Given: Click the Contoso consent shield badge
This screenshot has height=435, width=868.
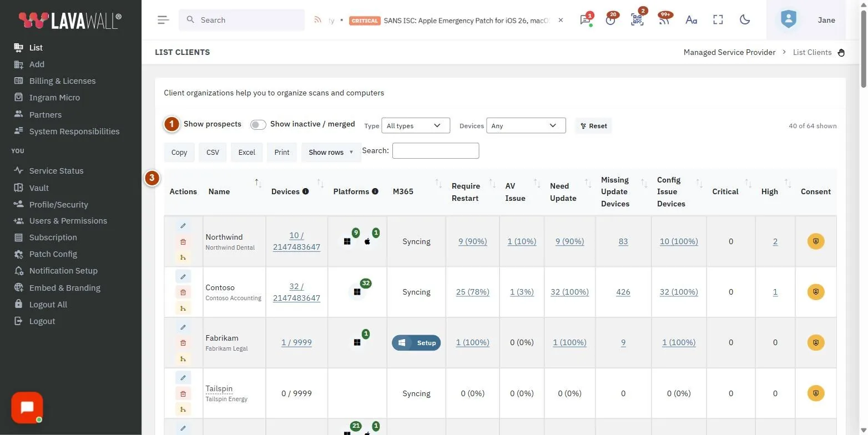Looking at the screenshot, I should click(x=815, y=292).
